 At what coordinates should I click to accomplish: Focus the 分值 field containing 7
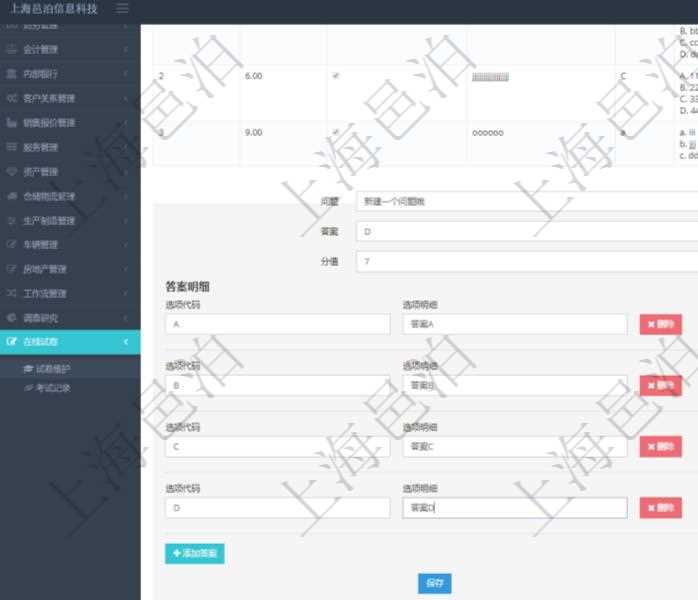click(527, 261)
